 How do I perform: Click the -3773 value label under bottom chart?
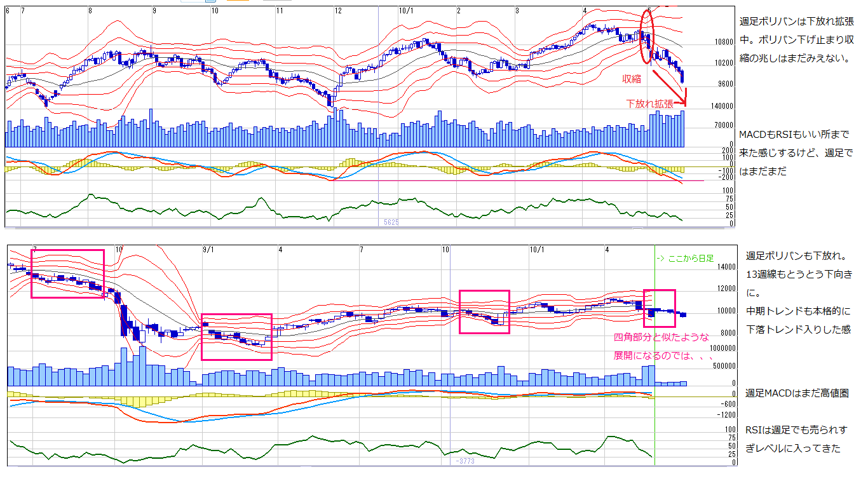point(465,461)
